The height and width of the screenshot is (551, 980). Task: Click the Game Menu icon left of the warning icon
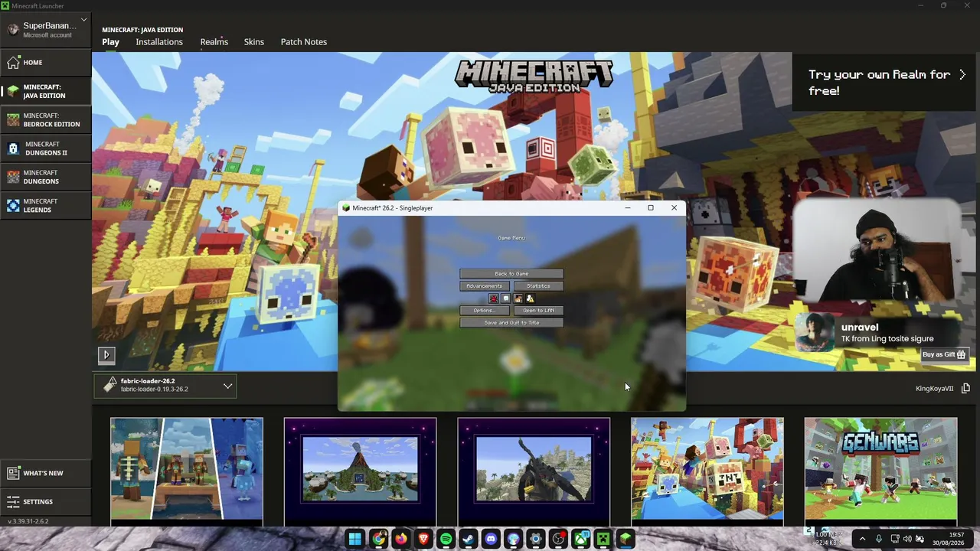518,298
